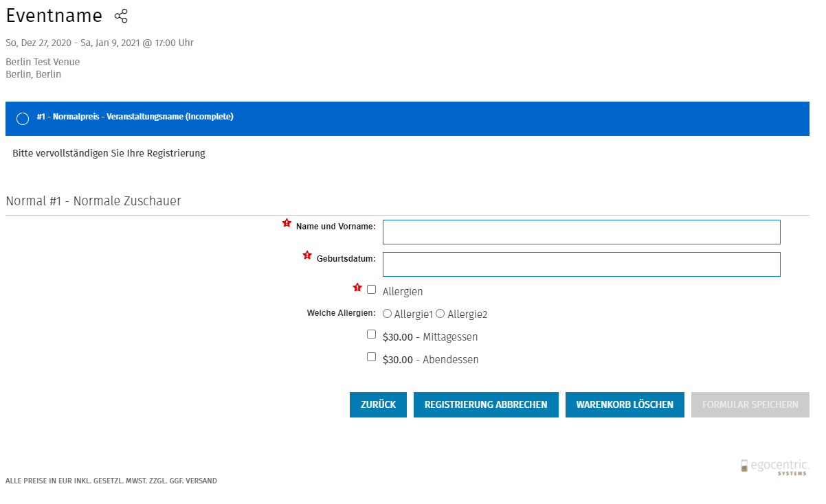826x504 pixels.
Task: Click the circle icon in blue registration header
Action: tap(23, 119)
